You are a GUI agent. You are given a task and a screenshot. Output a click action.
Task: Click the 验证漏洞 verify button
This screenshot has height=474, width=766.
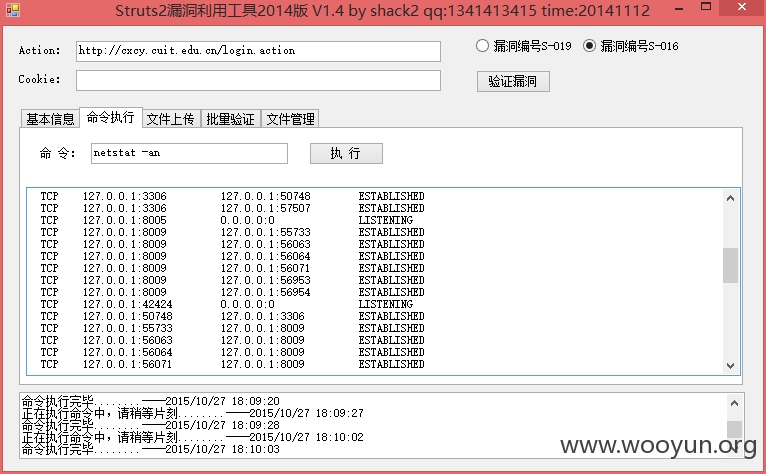click(x=513, y=81)
